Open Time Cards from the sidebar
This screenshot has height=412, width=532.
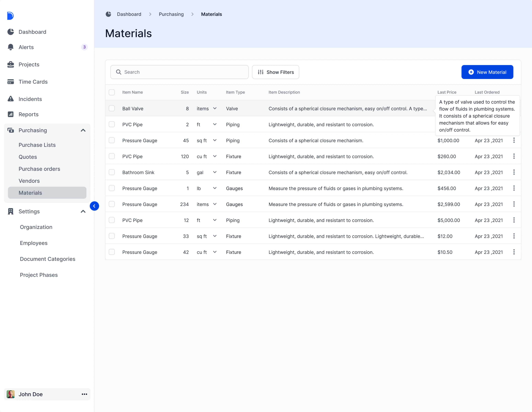point(33,82)
